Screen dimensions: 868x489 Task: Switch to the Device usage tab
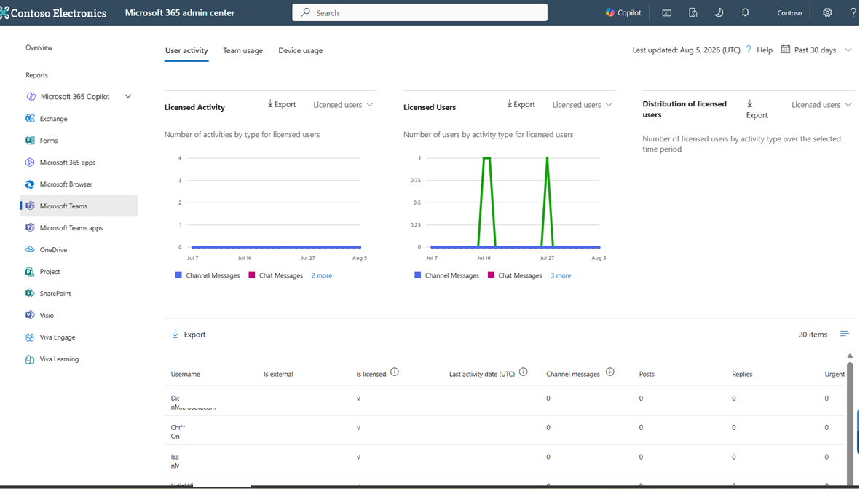pyautogui.click(x=301, y=50)
